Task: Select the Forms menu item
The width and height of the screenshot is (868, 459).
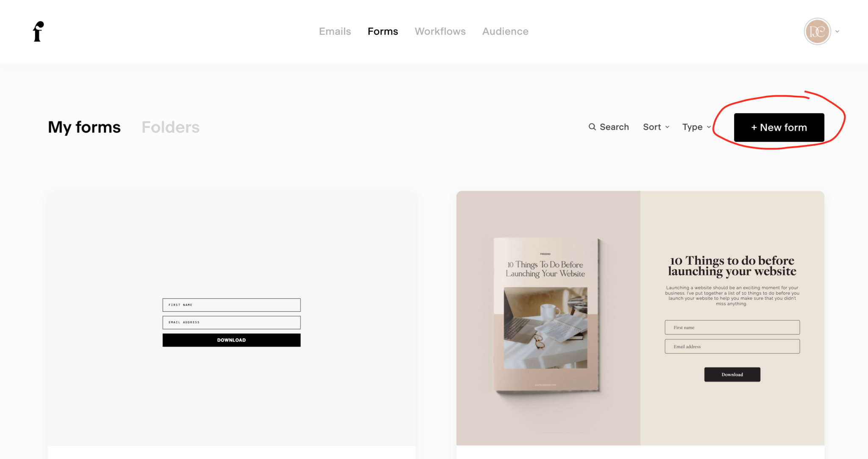Action: click(382, 31)
